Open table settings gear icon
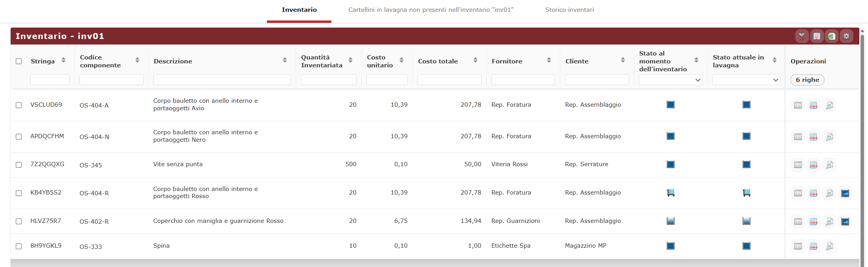This screenshot has width=868, height=267. point(846,36)
